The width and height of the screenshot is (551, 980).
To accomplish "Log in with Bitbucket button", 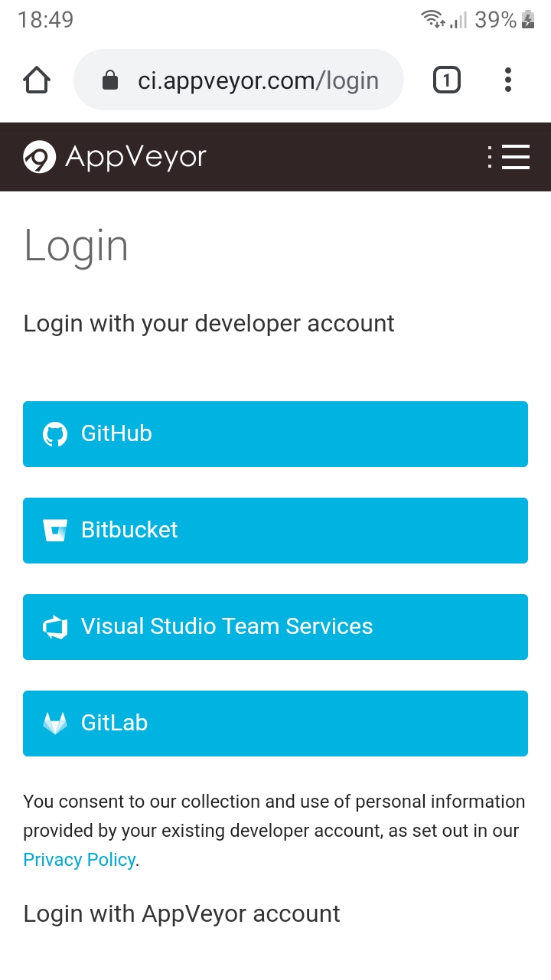I will click(x=275, y=531).
